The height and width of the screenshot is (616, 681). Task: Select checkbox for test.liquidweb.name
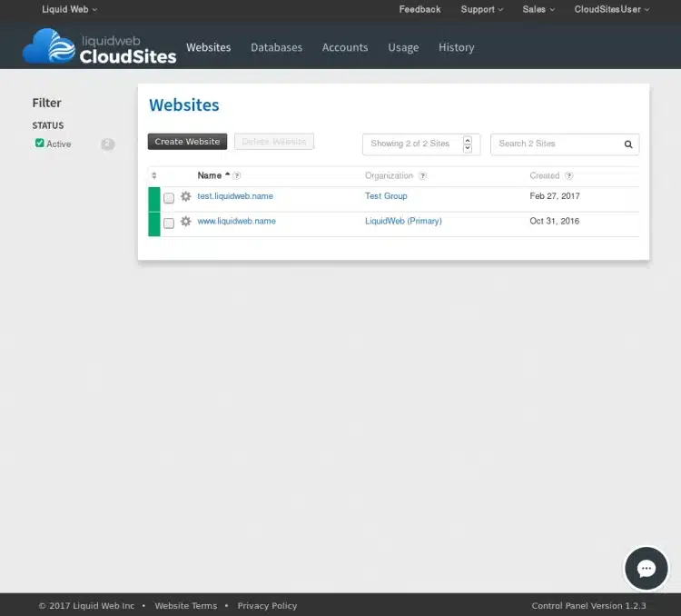pyautogui.click(x=169, y=198)
